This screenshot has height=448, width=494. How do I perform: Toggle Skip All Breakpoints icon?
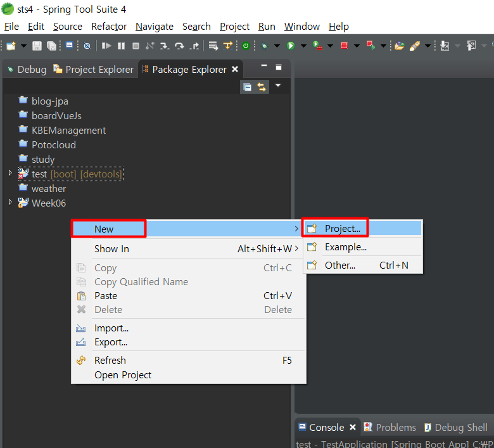(x=87, y=46)
